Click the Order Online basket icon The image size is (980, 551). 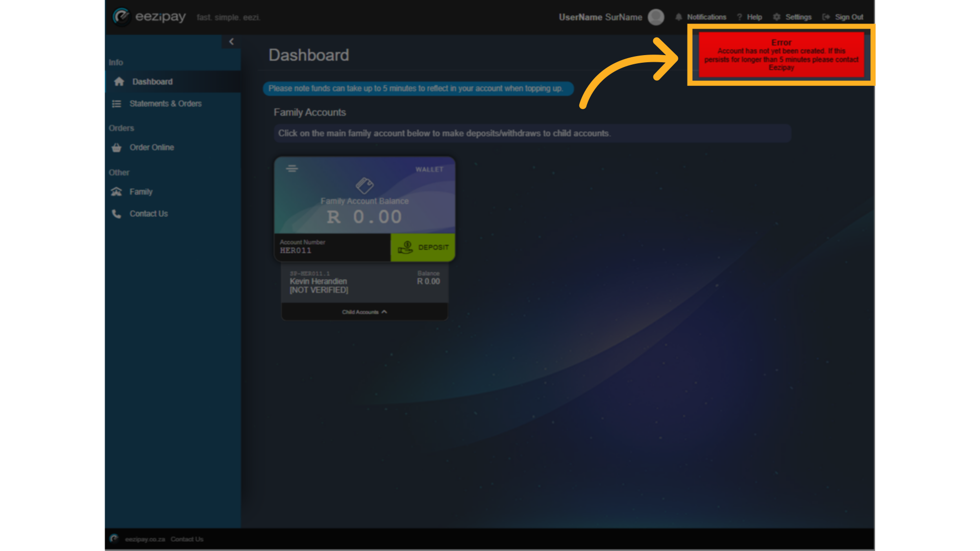[116, 147]
